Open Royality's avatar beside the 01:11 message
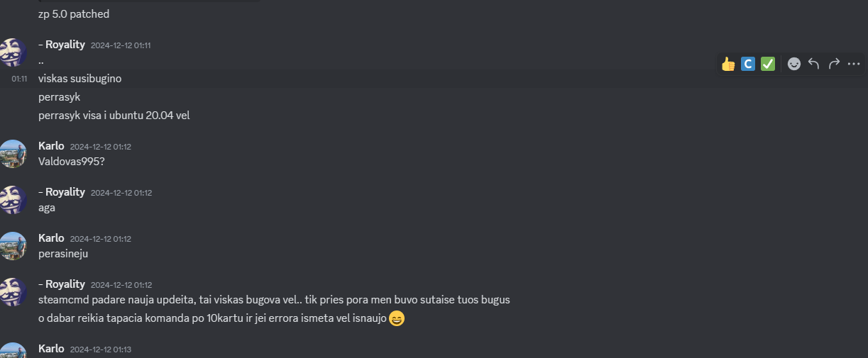 pyautogui.click(x=13, y=52)
